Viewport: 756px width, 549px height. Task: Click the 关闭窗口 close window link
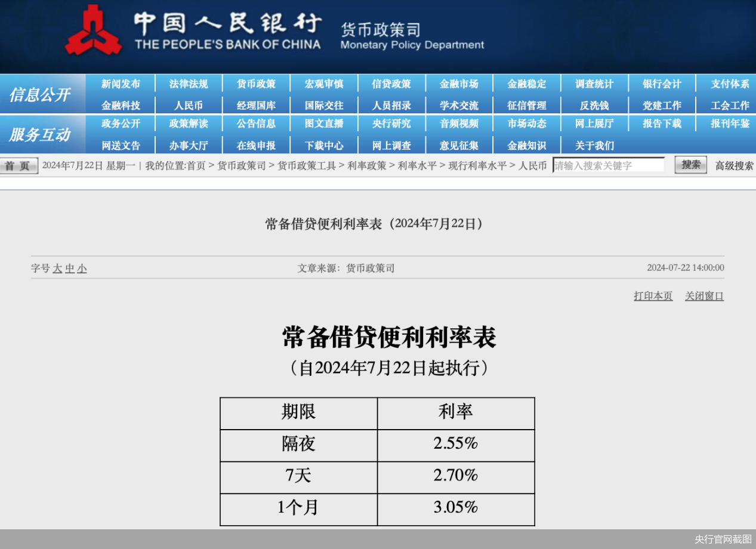click(704, 296)
